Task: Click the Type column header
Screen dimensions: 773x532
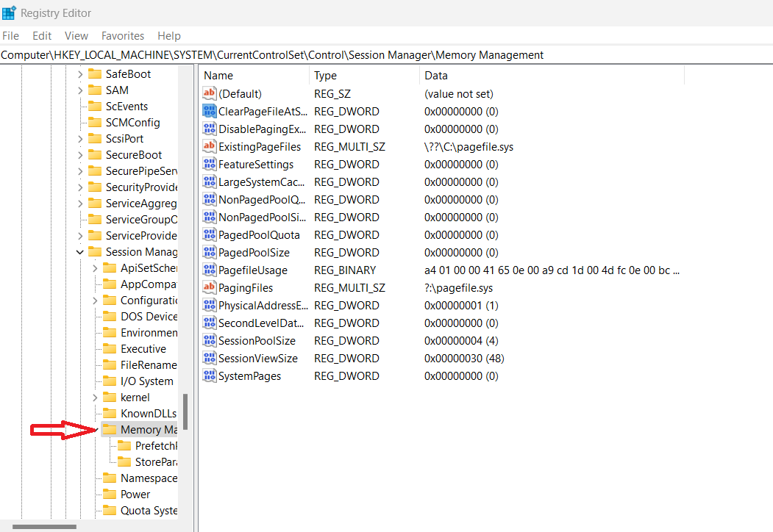Action: tap(325, 76)
